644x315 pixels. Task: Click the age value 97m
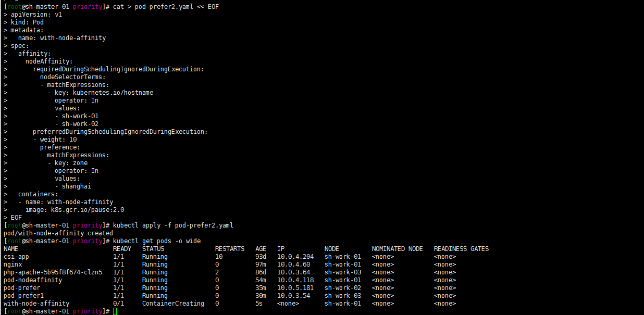[261, 264]
